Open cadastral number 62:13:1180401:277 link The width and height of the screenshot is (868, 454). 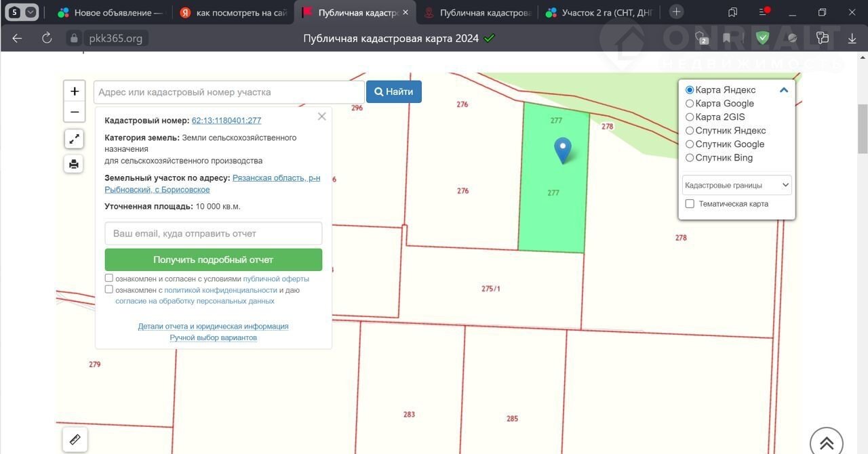click(x=226, y=121)
